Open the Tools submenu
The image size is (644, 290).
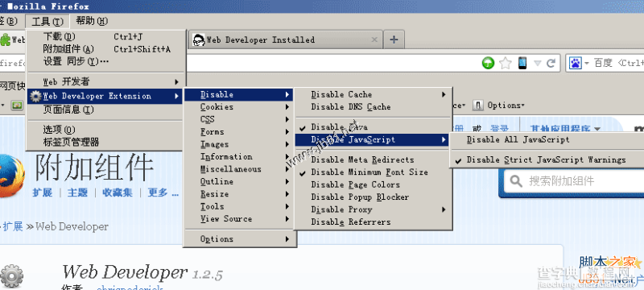[239, 206]
